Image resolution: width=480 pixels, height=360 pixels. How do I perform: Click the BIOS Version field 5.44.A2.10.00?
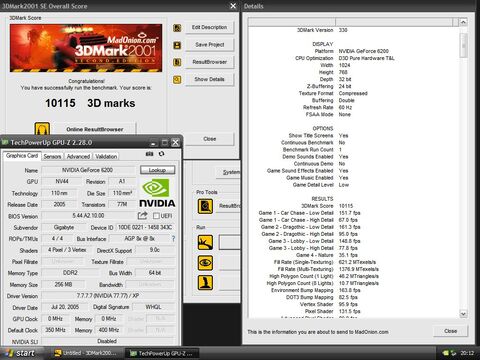88,216
